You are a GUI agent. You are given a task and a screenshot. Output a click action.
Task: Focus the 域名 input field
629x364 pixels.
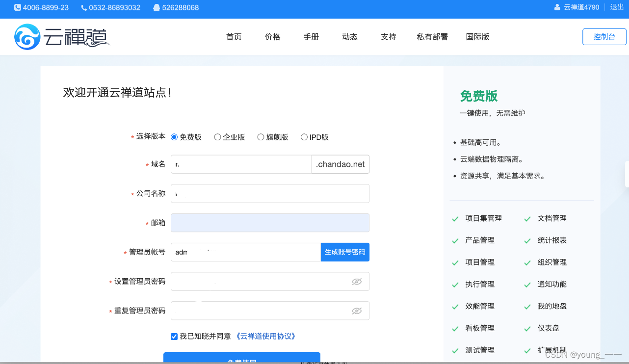pyautogui.click(x=241, y=164)
